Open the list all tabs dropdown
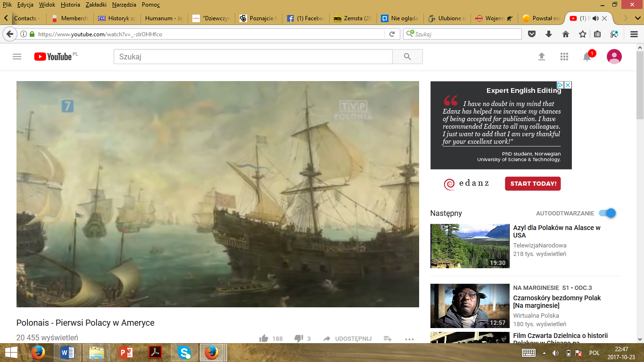This screenshot has height=362, width=644. click(638, 18)
